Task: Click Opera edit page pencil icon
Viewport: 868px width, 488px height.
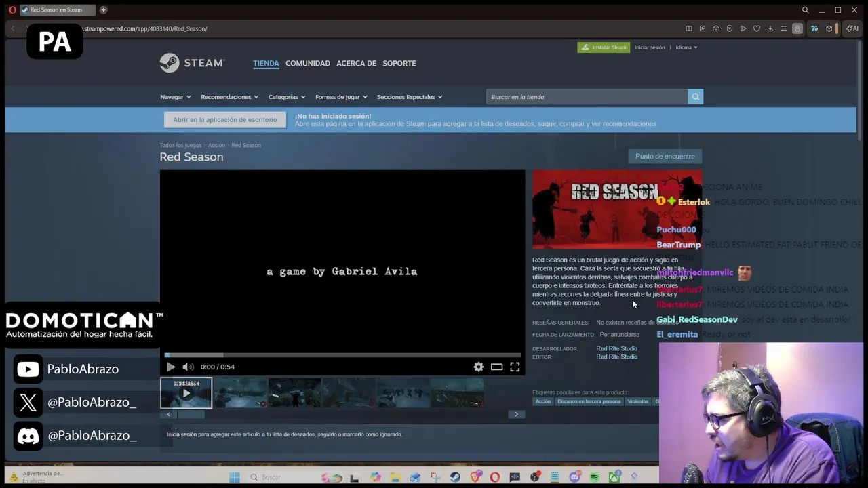Action: point(703,28)
